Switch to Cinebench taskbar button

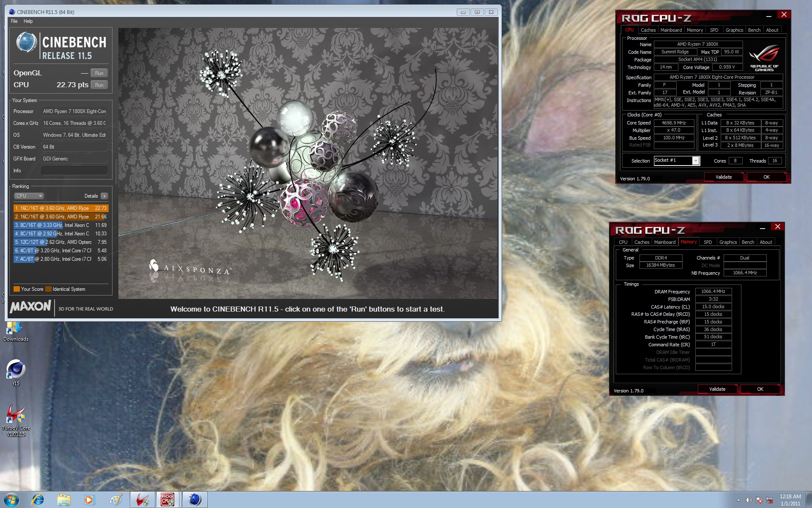click(x=195, y=500)
